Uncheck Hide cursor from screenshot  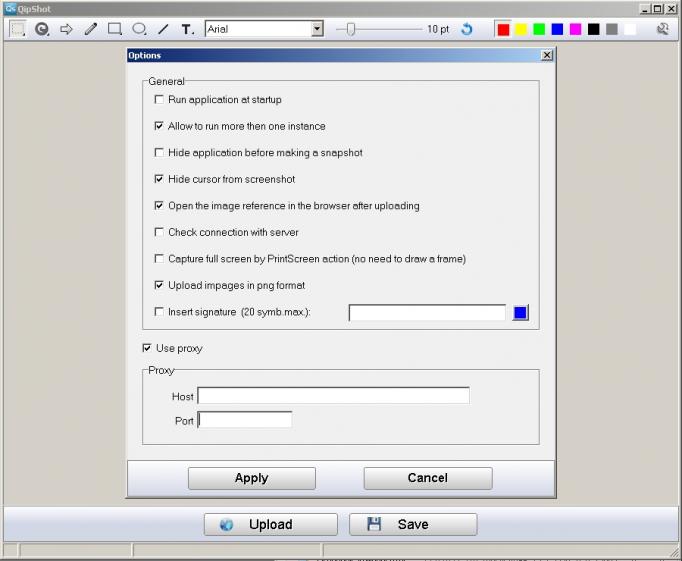(x=159, y=179)
